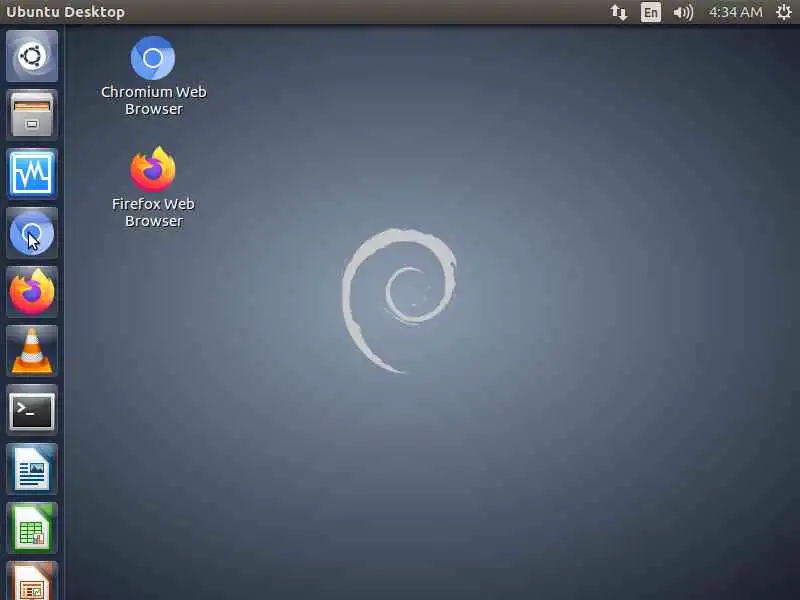The height and width of the screenshot is (600, 800).
Task: Show the calendar via the 4:34 AM clock
Action: pyautogui.click(x=736, y=12)
